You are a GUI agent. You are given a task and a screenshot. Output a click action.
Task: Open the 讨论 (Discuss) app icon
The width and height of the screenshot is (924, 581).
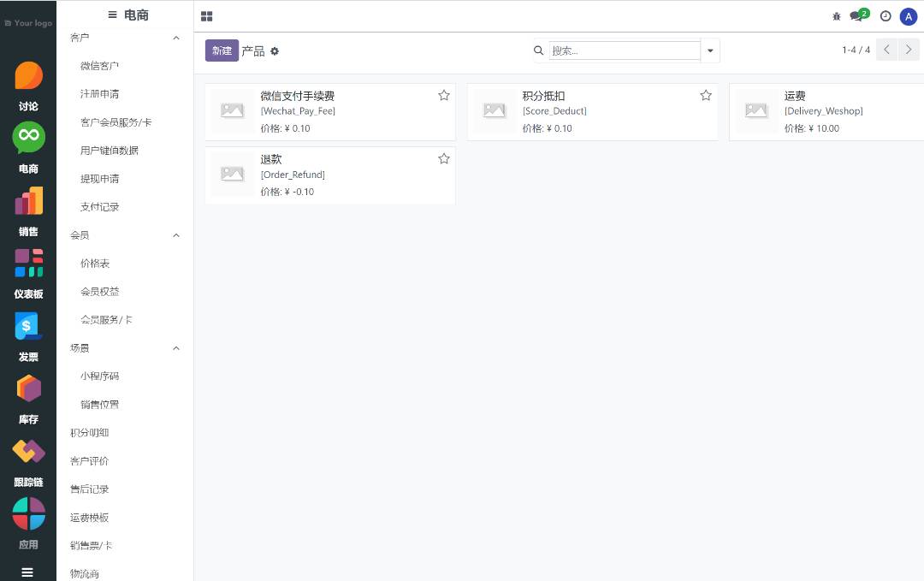(x=28, y=76)
